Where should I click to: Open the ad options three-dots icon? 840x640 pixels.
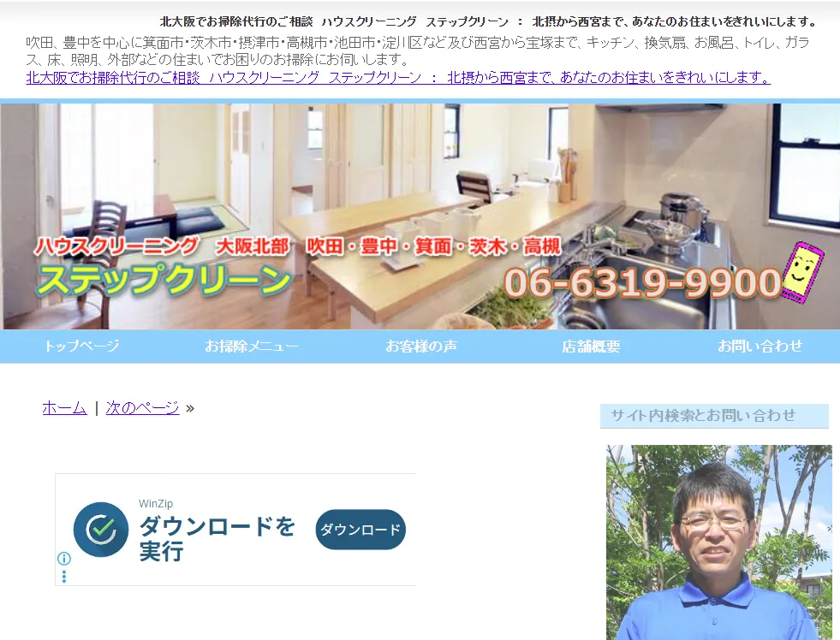coord(63,577)
